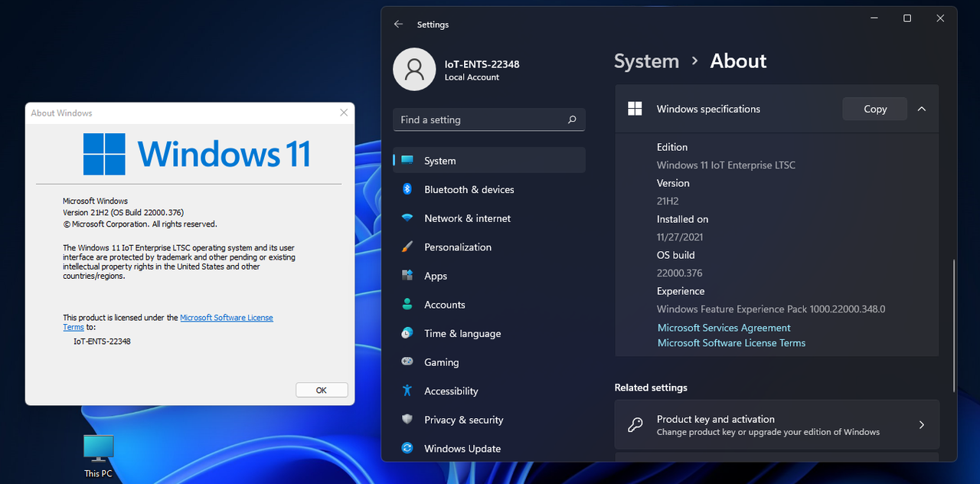Click the Apps icon in sidebar

407,276
